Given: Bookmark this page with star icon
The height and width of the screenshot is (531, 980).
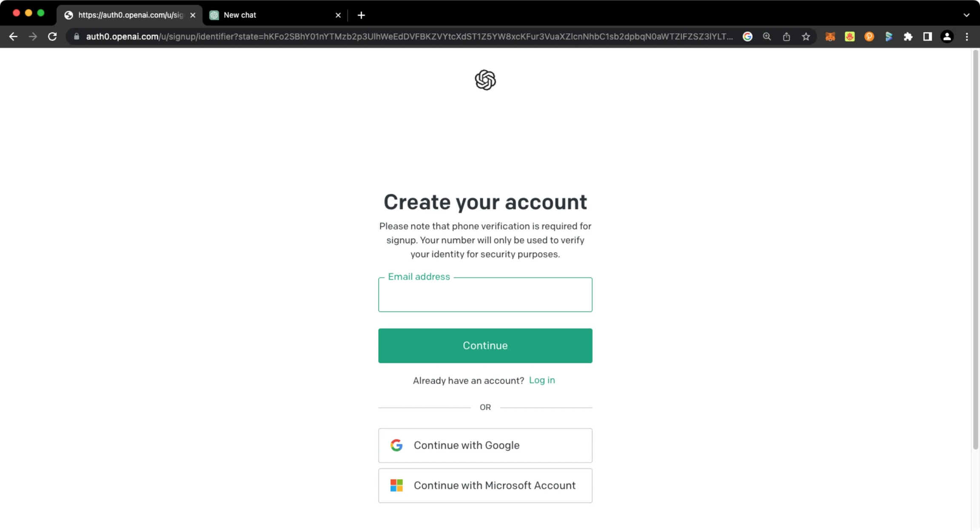Looking at the screenshot, I should click(806, 37).
